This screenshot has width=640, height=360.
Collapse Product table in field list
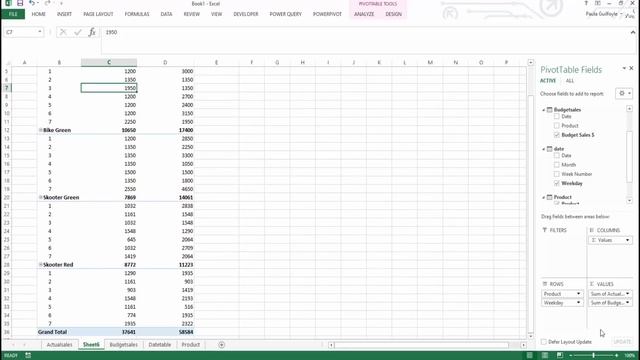point(544,198)
